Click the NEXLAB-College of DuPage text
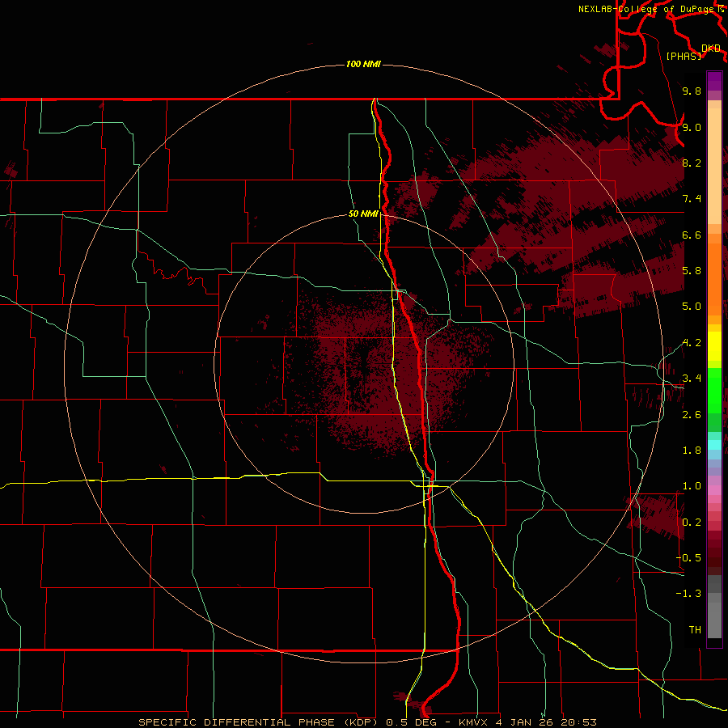Viewport: 728px width, 728px height. 645,9
